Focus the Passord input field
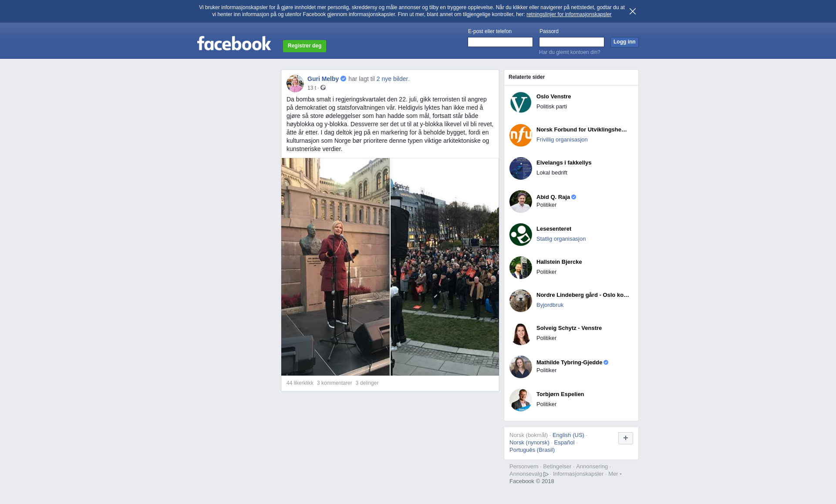Viewport: 836px width, 504px height. click(571, 42)
